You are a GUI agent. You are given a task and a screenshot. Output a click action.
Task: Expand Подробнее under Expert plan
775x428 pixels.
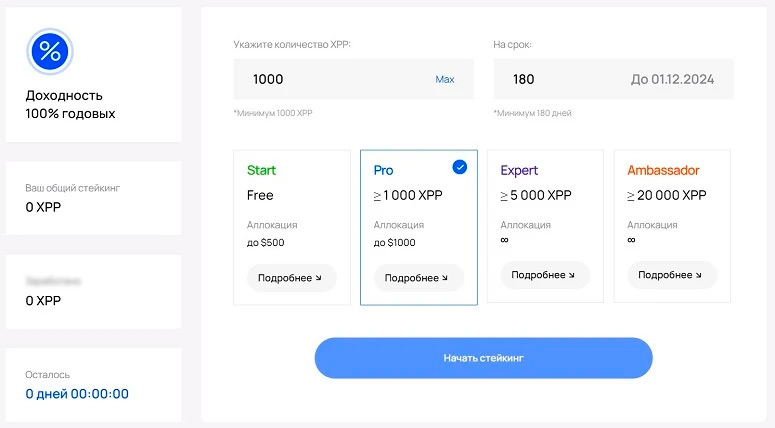point(544,274)
